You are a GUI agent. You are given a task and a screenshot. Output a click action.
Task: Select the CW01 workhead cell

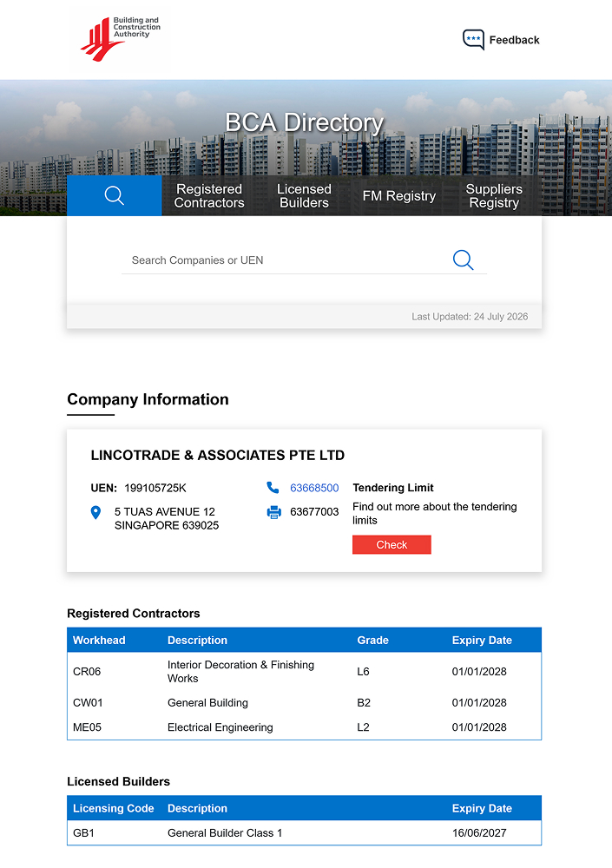click(88, 702)
